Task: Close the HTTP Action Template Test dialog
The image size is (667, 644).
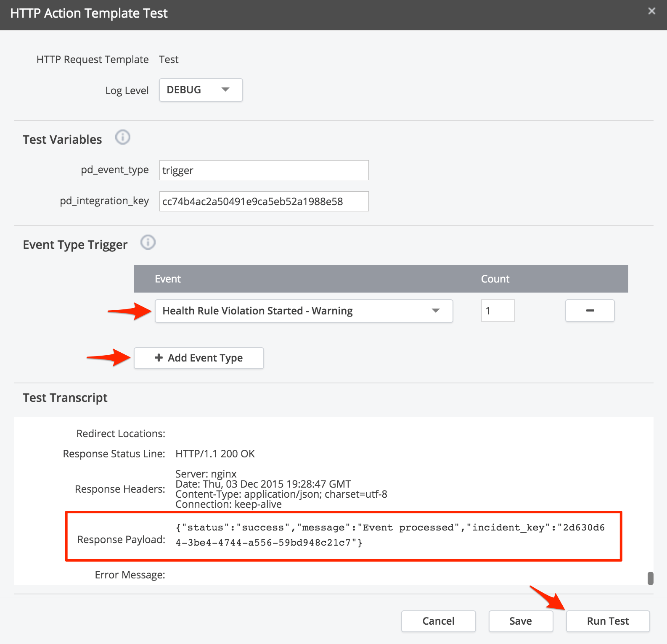Action: click(x=651, y=11)
